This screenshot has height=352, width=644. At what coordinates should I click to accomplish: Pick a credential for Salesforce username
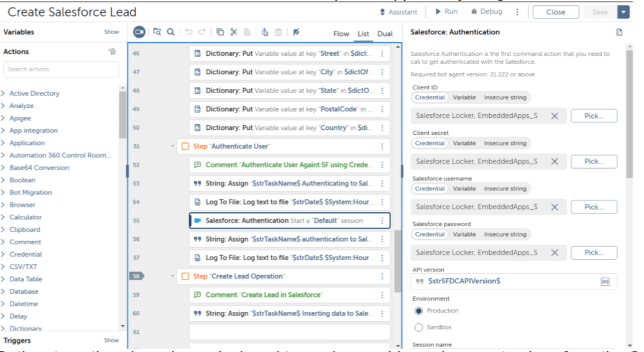[594, 207]
